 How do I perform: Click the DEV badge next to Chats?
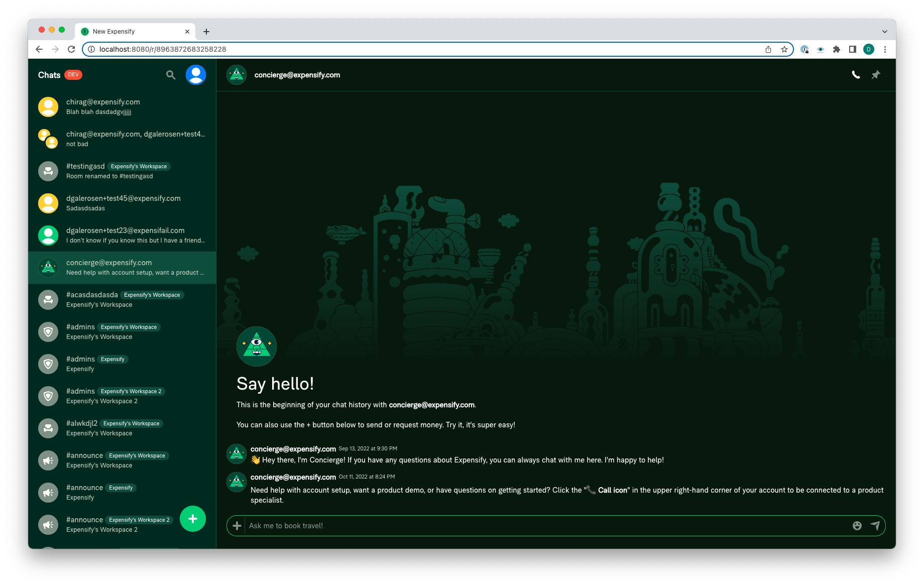click(x=73, y=75)
